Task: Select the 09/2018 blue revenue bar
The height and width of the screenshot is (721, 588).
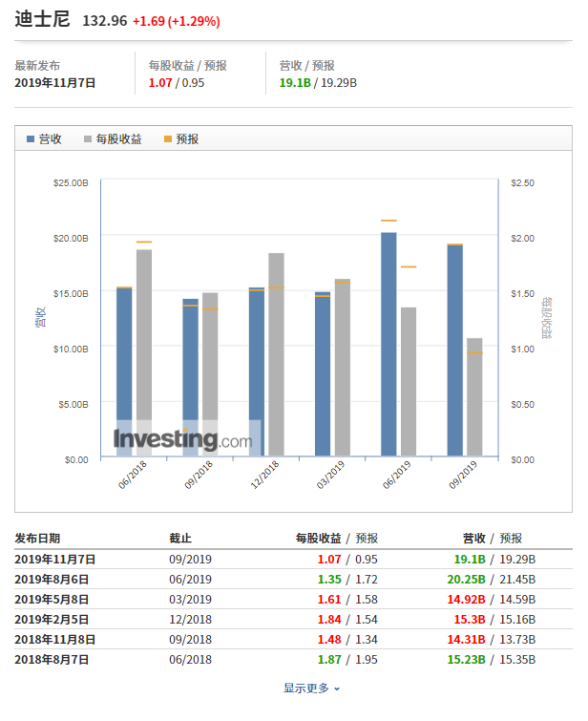Action: coord(190,377)
